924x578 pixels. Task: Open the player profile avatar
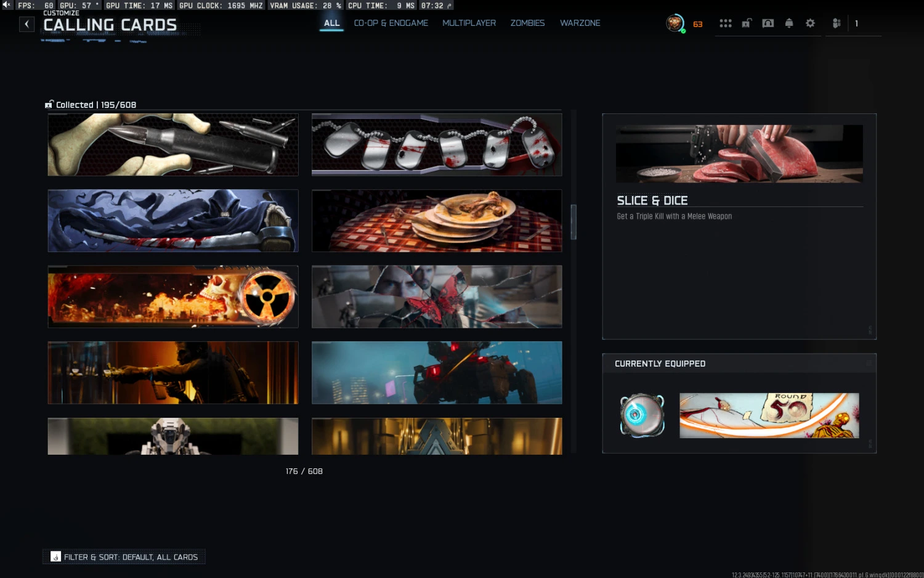coord(675,23)
